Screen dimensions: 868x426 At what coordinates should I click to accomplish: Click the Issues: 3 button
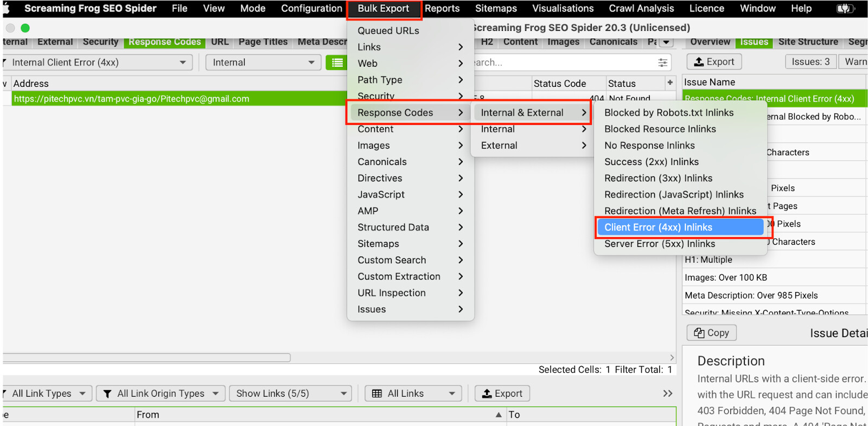810,62
